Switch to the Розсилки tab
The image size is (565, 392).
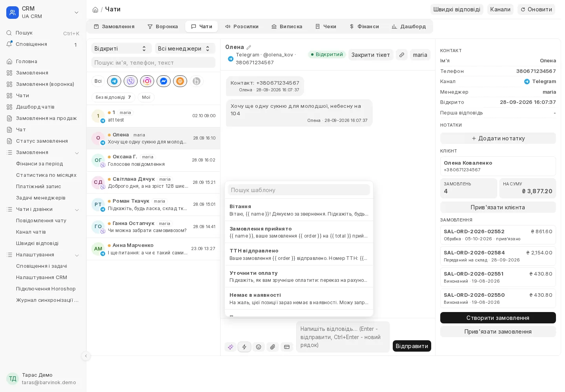coord(242,27)
